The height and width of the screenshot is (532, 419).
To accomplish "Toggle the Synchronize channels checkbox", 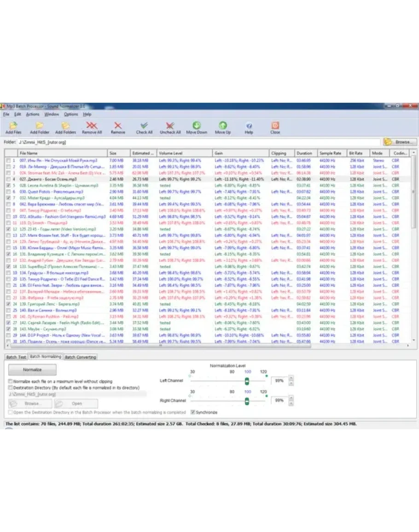I will [x=193, y=412].
